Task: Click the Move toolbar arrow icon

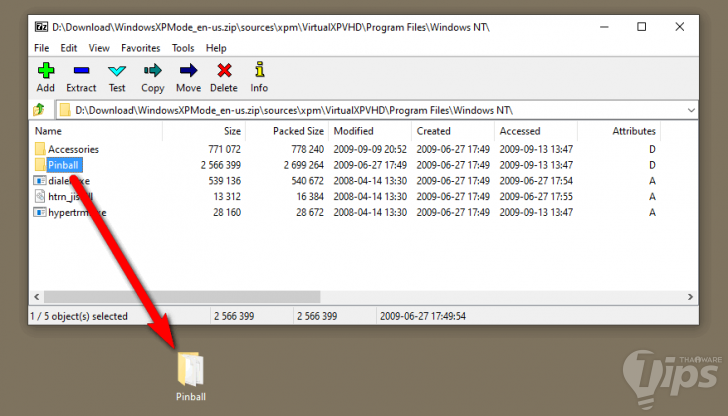Action: coord(188,71)
